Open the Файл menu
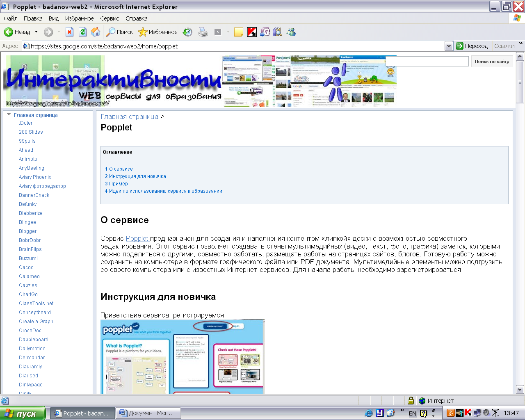 click(11, 18)
